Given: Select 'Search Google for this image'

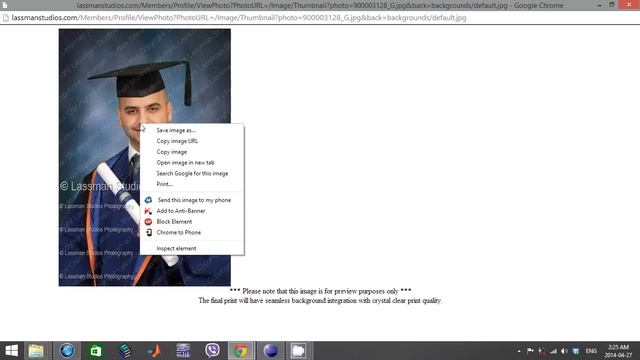Looking at the screenshot, I should click(192, 173).
